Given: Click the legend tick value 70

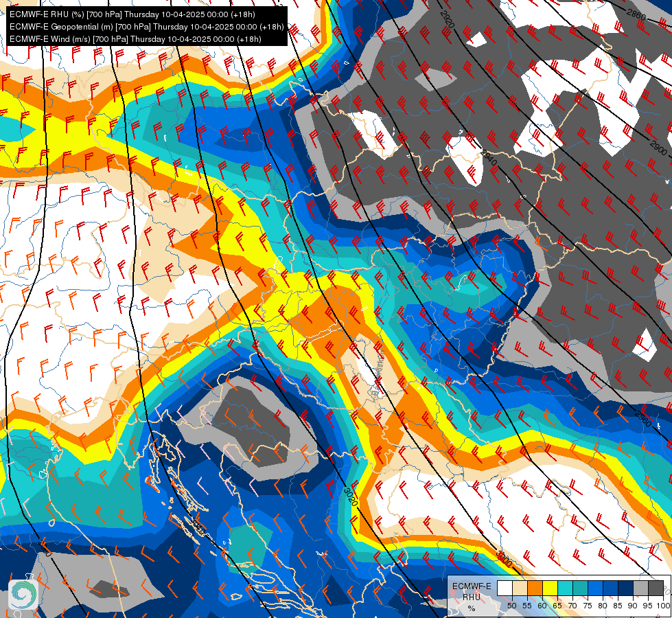Looking at the screenshot, I should point(572,606).
